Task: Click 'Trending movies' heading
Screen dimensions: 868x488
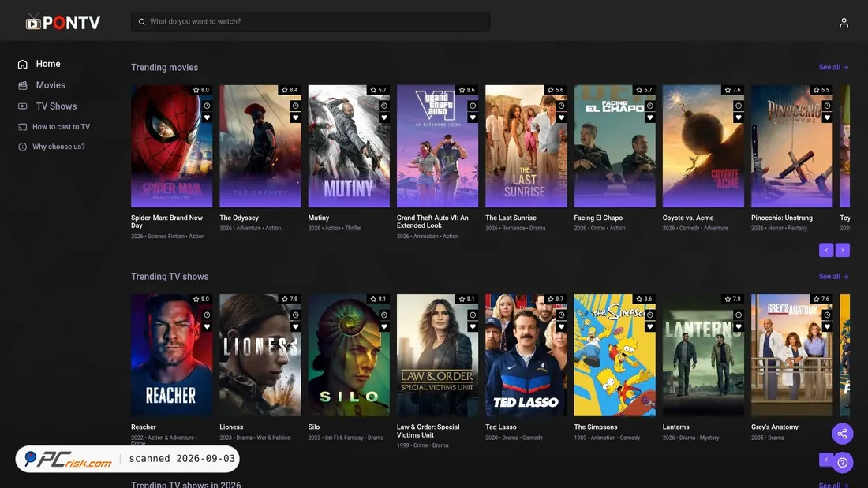Action: point(164,68)
